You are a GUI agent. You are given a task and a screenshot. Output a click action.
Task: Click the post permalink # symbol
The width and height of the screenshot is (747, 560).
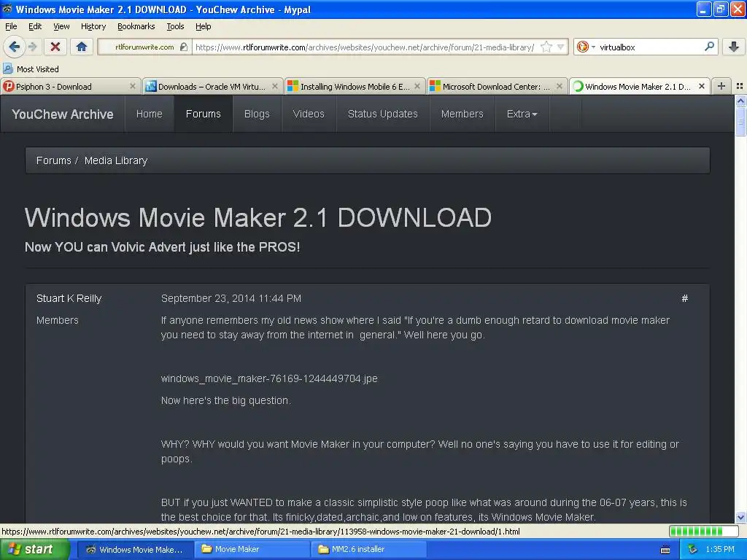684,298
